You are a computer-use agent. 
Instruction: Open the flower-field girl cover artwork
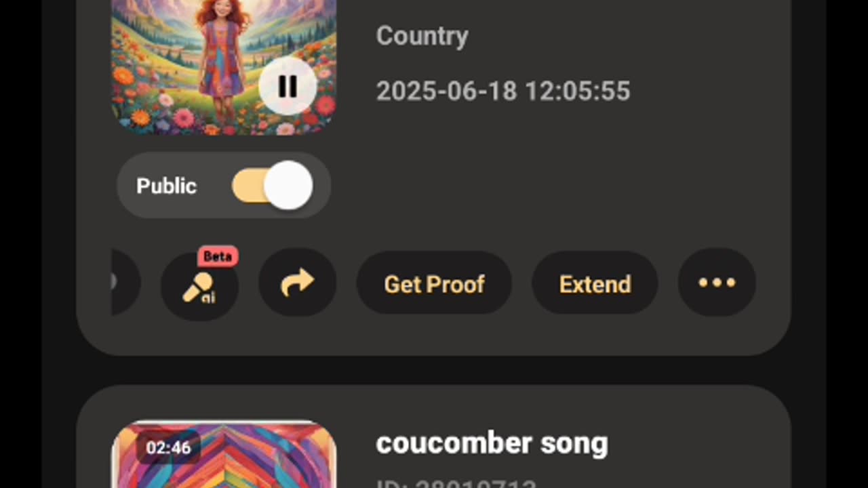pyautogui.click(x=224, y=66)
